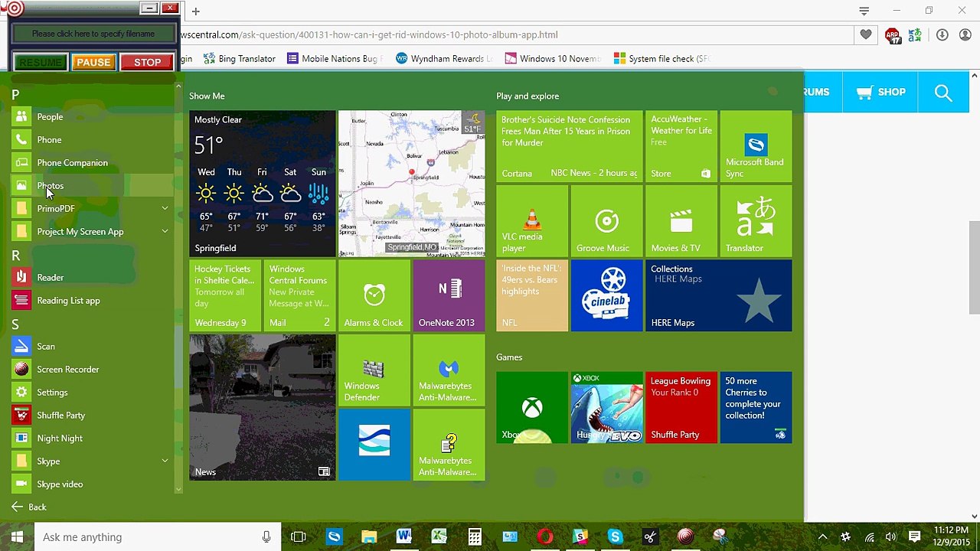Open the browser tab list menu
The height and width of the screenshot is (551, 980).
pos(864,11)
